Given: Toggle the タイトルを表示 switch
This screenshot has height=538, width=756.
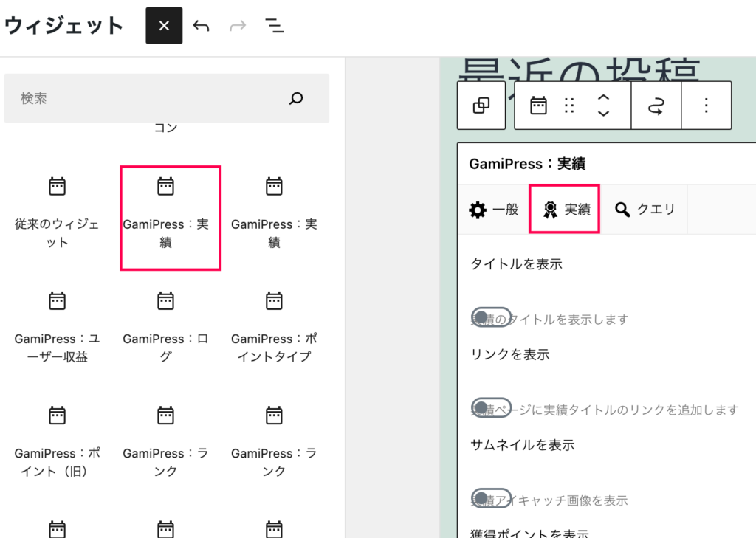Looking at the screenshot, I should click(491, 317).
